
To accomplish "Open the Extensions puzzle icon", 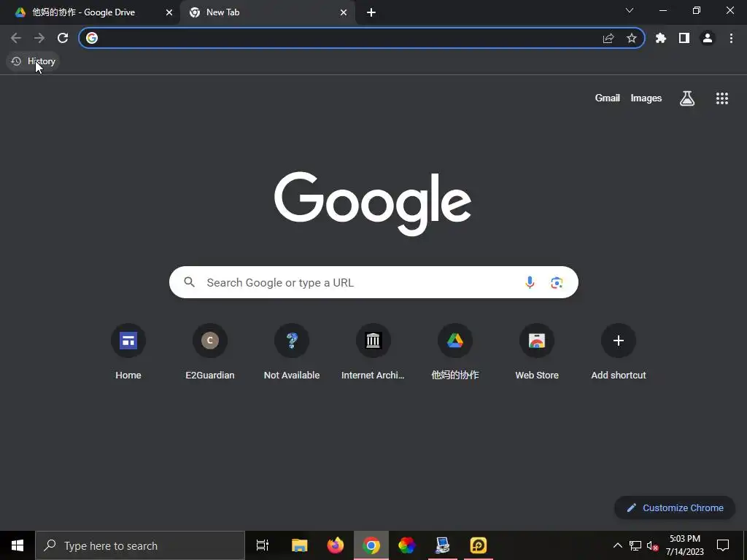I will [x=661, y=38].
